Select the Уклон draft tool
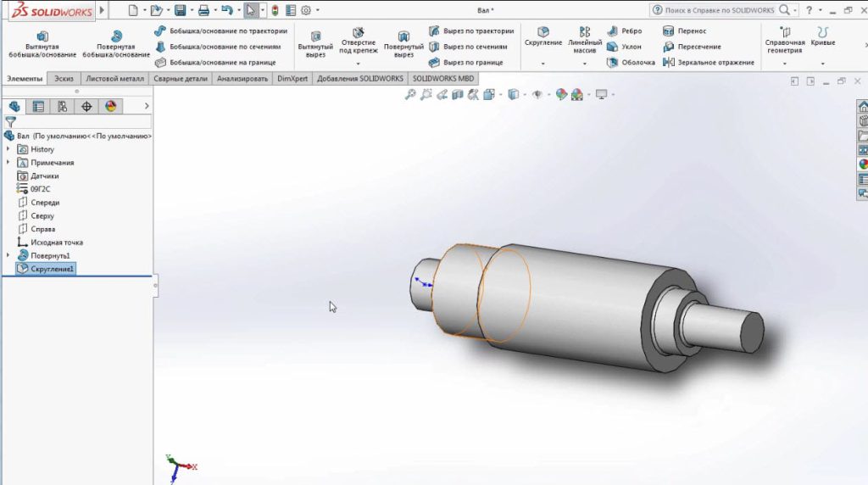868x485 pixels. coord(625,47)
